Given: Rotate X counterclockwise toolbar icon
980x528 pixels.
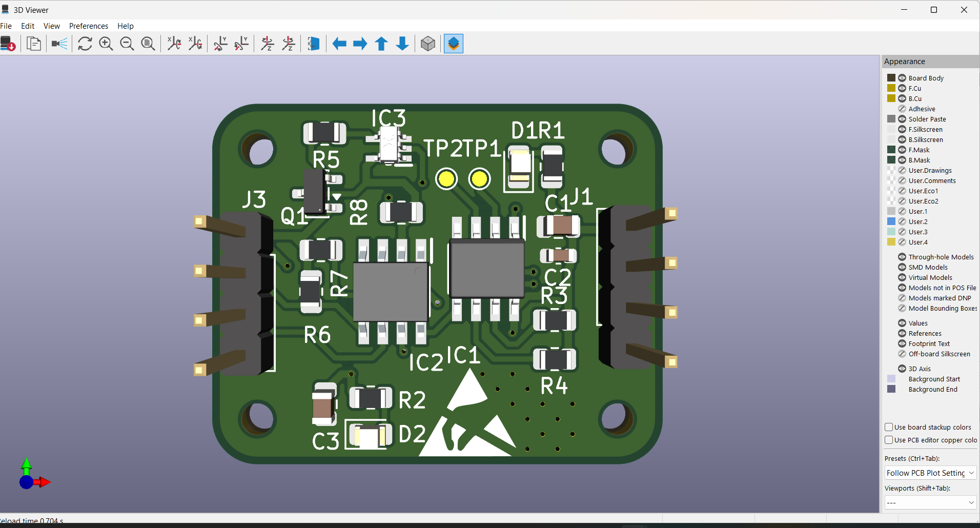Looking at the screenshot, I should coord(195,44).
